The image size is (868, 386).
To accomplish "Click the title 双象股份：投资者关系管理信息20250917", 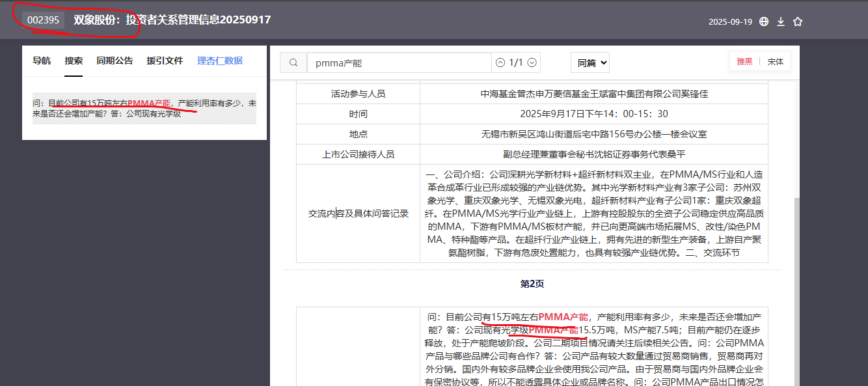I will pos(172,20).
